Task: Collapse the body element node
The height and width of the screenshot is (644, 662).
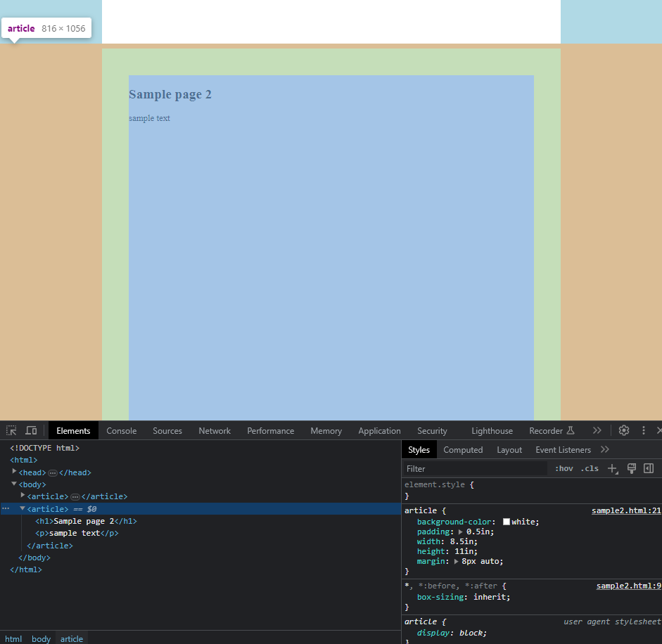Action: [14, 484]
